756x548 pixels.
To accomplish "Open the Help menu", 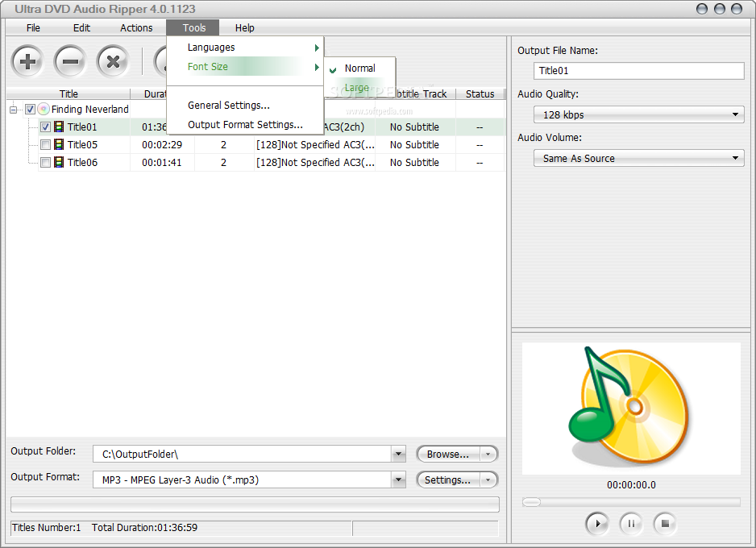I will [x=244, y=28].
